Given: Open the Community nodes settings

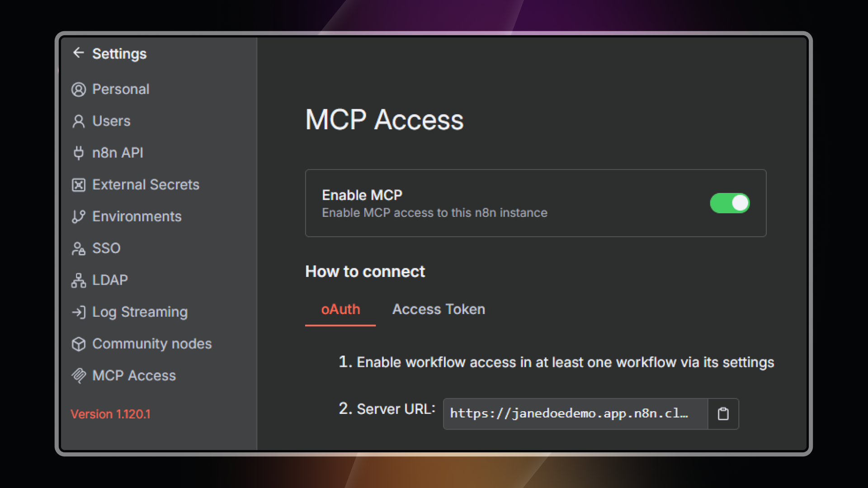Looking at the screenshot, I should [151, 344].
